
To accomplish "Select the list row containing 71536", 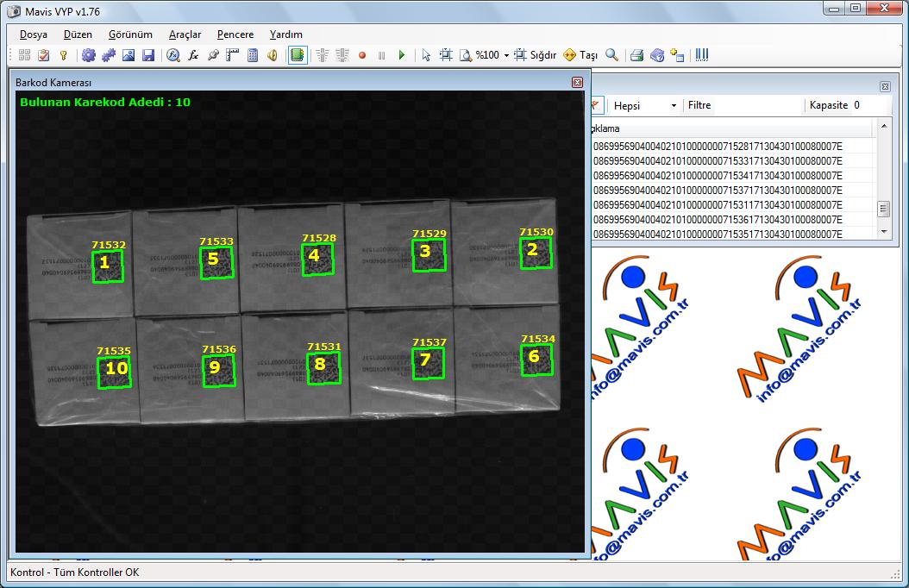I will 731,219.
